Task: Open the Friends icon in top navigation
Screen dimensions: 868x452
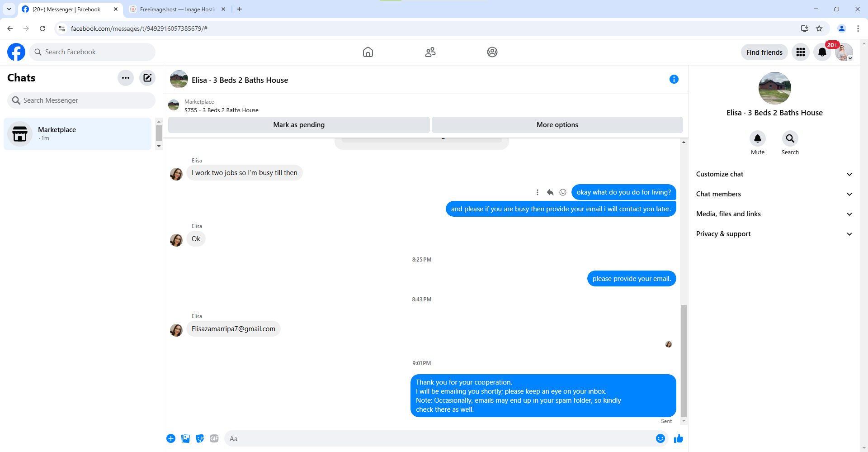Action: (430, 52)
